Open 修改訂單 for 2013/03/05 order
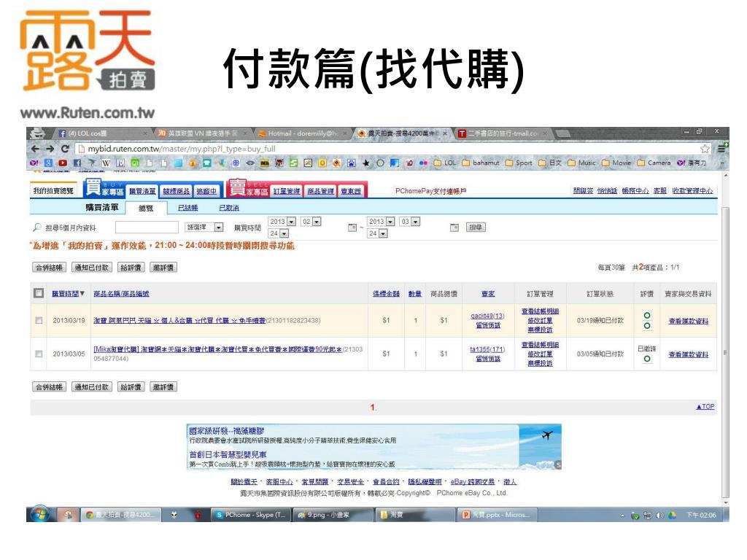Image resolution: width=747 pixels, height=560 pixels. [x=541, y=354]
